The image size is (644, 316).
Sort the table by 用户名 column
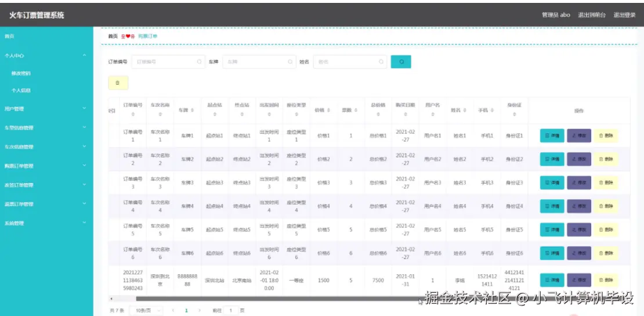[x=432, y=115]
